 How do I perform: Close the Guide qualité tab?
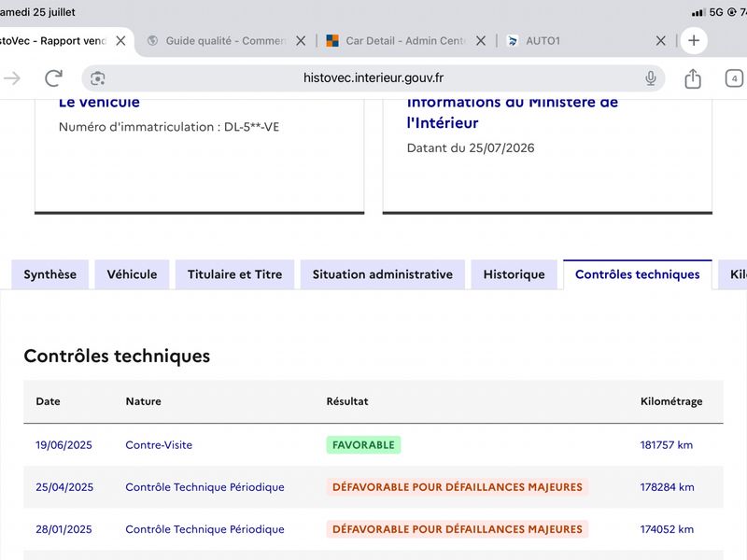click(301, 41)
